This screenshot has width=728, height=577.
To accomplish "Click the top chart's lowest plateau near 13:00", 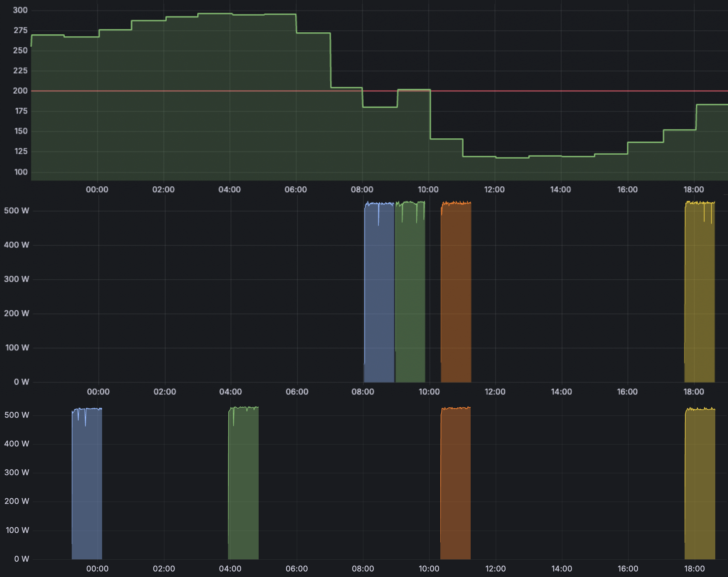I will (x=512, y=158).
